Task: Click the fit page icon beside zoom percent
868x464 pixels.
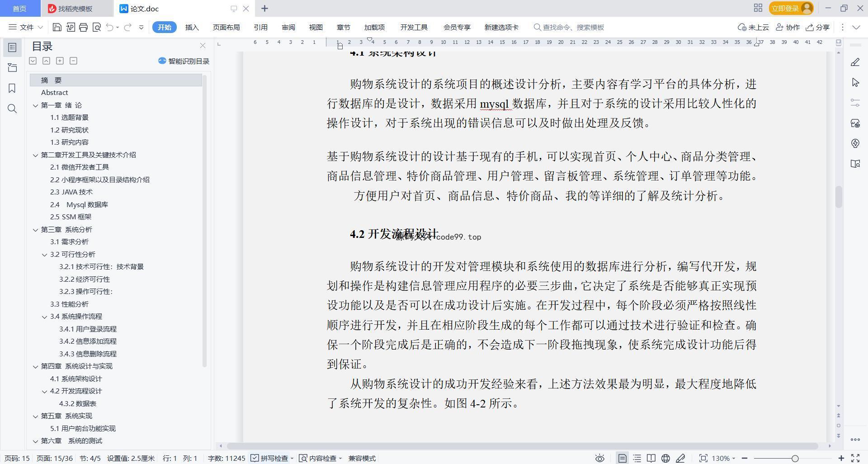Action: click(703, 458)
